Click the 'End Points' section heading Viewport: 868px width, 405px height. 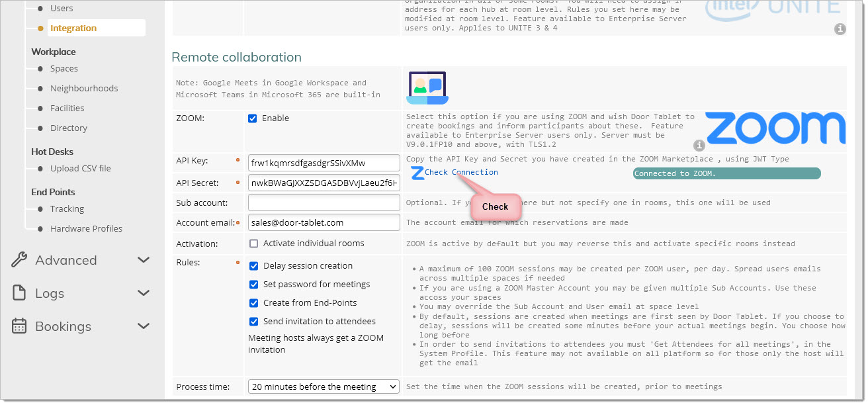[53, 192]
